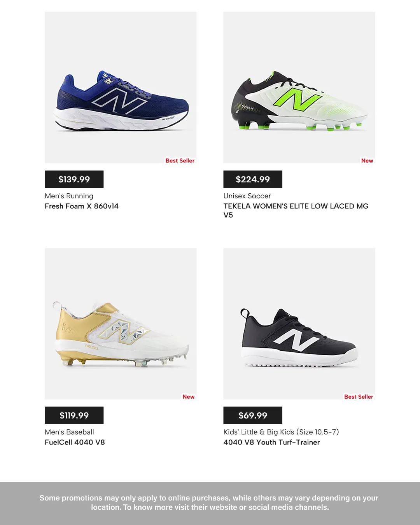This screenshot has width=420, height=525.
Task: Open the black 4040 V8 Youth Turf-Trainer image
Action: [299, 324]
